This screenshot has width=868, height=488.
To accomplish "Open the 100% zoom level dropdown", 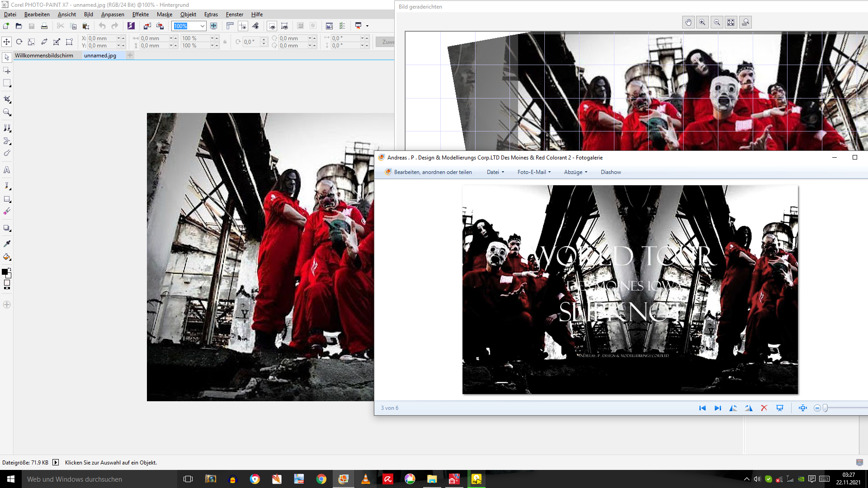I will coord(202,26).
